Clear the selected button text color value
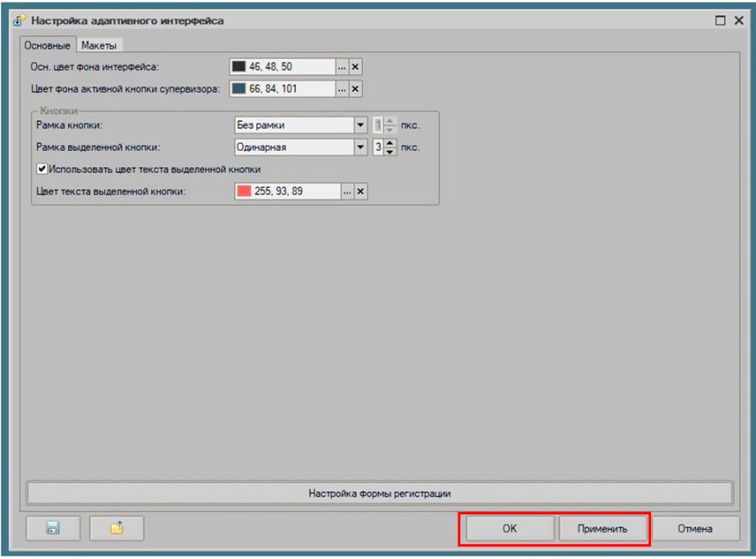Screen dimensions: 756x559 (360, 191)
